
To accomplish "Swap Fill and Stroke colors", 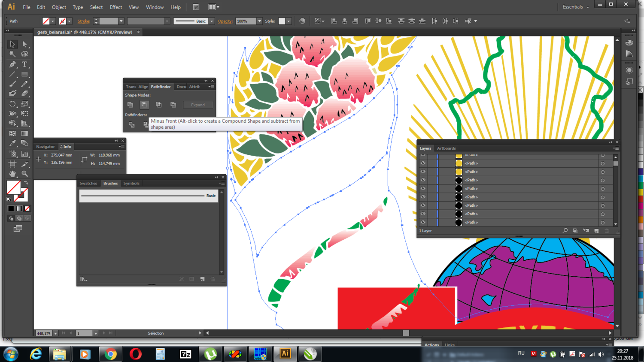I will tap(26, 183).
